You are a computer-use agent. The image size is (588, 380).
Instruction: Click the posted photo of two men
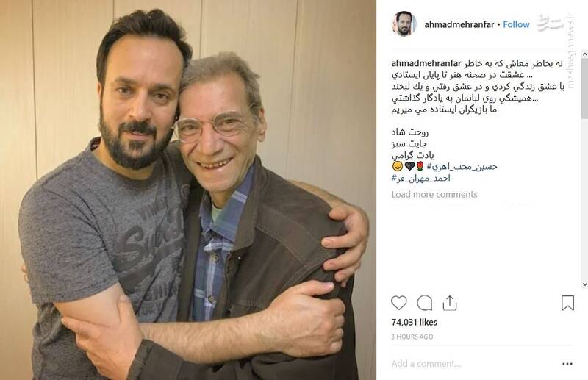click(x=188, y=190)
